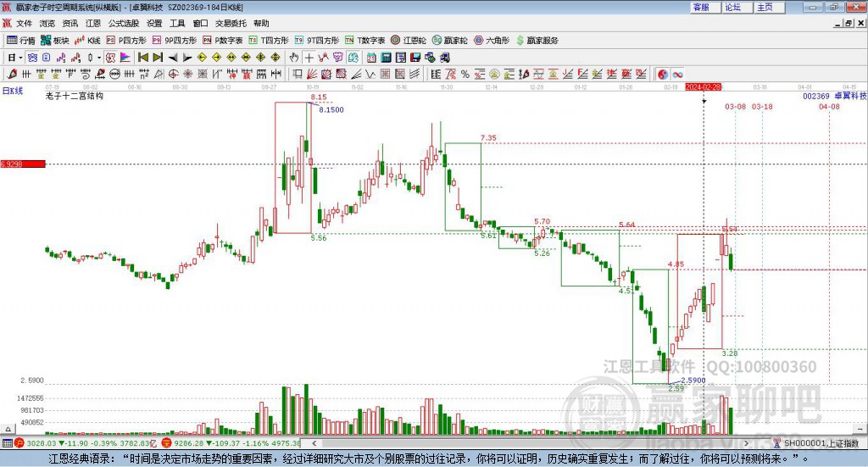Click the 主页 homepage button
The width and height of the screenshot is (868, 467).
tap(769, 7)
